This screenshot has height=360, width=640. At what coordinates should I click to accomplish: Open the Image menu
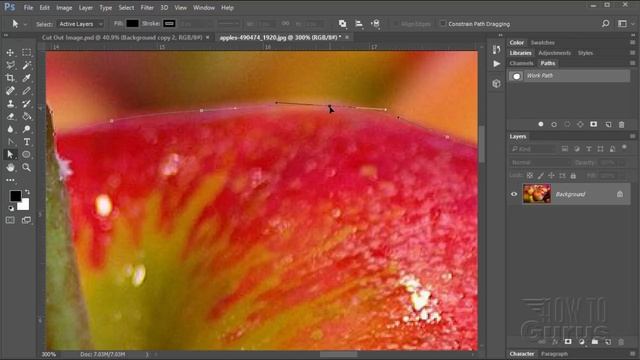64,8
